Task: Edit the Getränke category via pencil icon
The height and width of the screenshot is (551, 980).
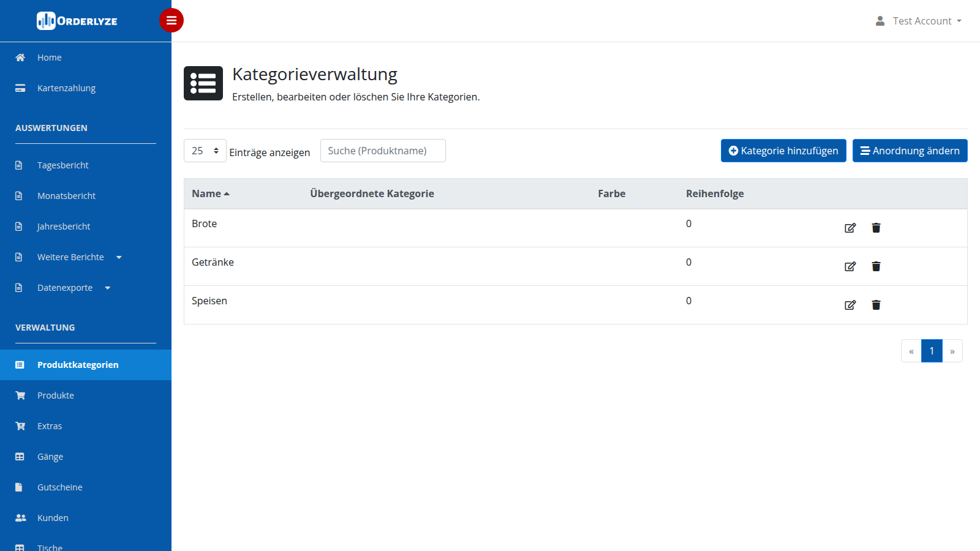Action: 850,266
